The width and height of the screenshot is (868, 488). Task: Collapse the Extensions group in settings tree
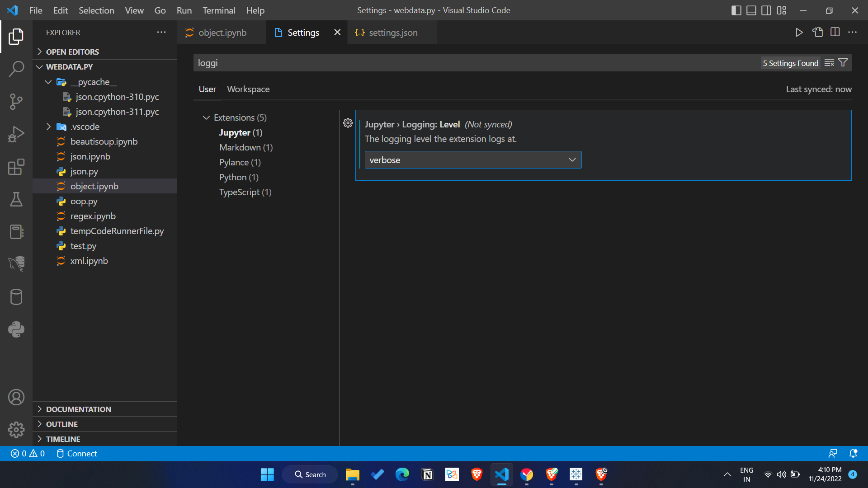pyautogui.click(x=206, y=117)
